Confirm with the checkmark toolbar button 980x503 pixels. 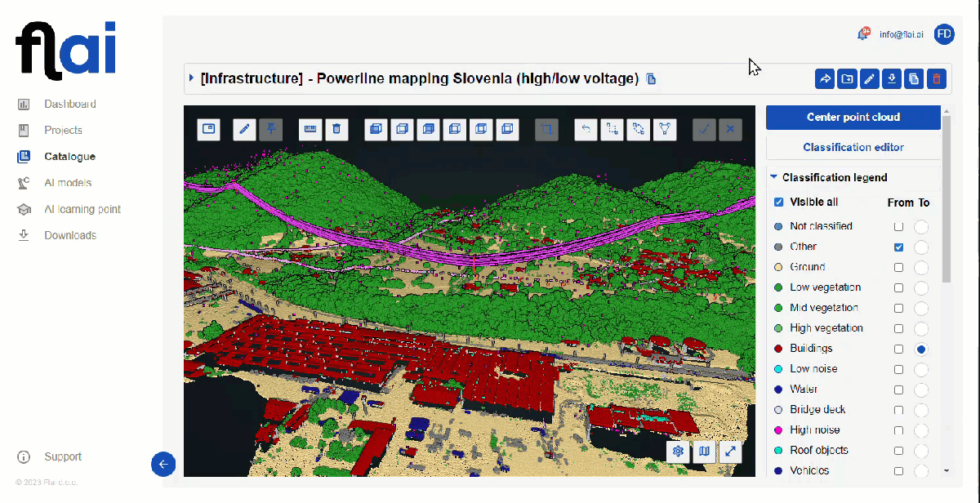[704, 129]
